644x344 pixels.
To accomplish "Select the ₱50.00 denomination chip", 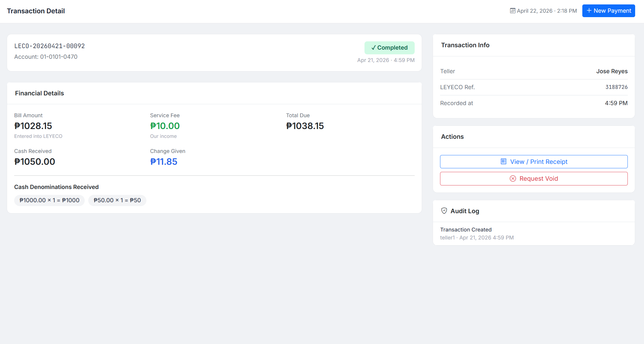I will 117,200.
